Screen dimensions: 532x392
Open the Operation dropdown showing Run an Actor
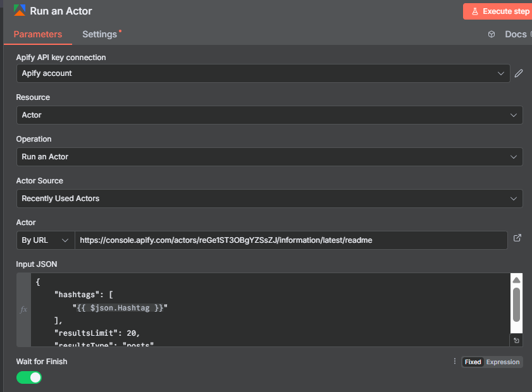[269, 157]
